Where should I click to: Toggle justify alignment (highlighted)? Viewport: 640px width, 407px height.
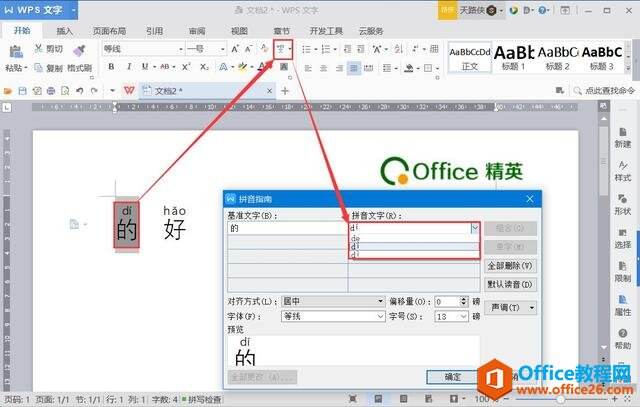(353, 68)
